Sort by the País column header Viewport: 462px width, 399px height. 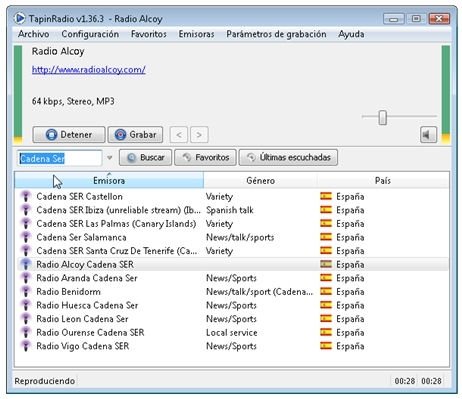[x=383, y=180]
